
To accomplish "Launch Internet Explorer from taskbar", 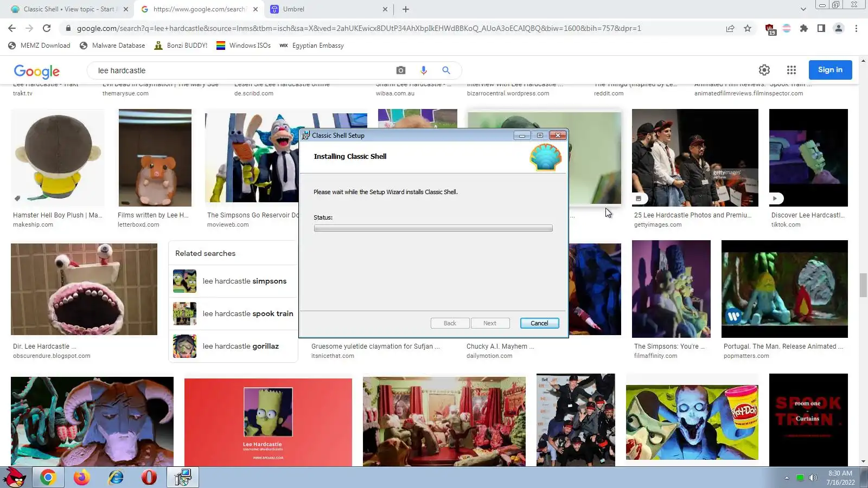I will tap(116, 477).
